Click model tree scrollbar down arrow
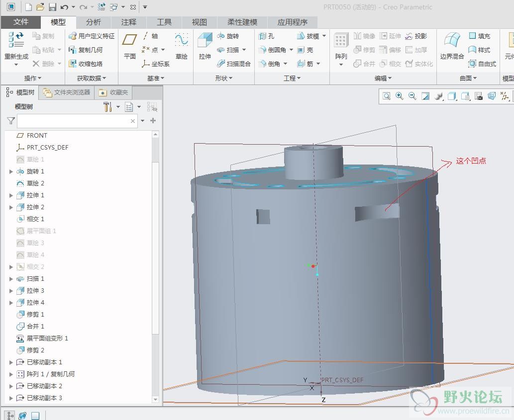This screenshot has width=514, height=420. coord(156,400)
